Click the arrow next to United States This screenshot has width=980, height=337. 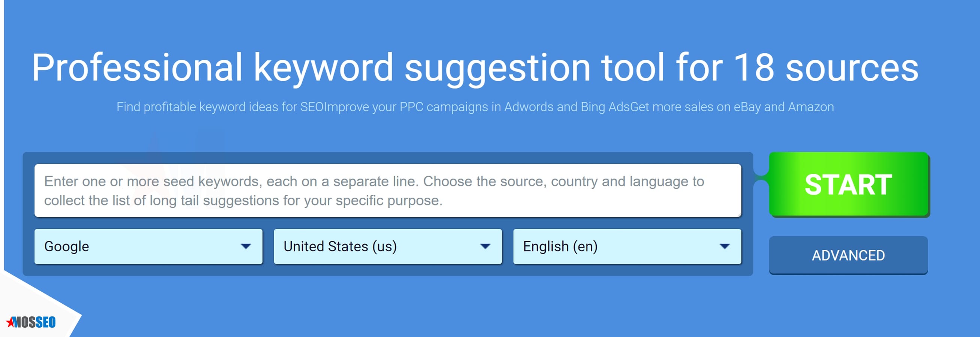(485, 246)
